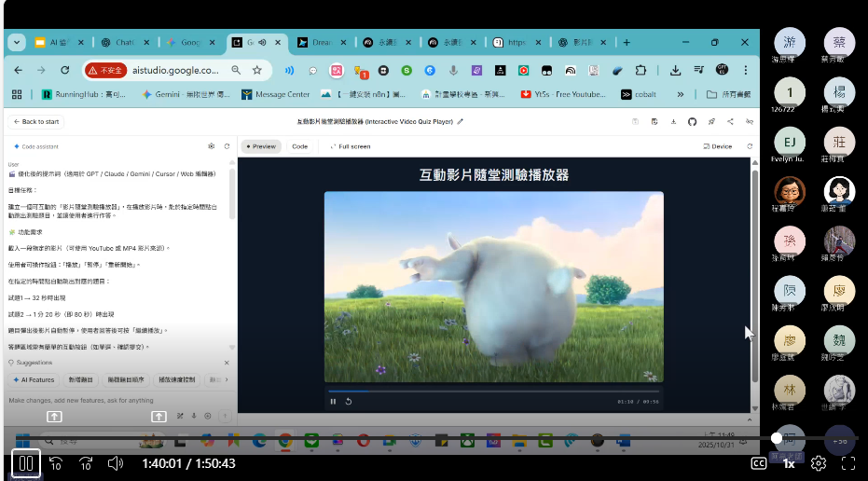
Task: Open Windows Start button in taskbar
Action: (22, 441)
